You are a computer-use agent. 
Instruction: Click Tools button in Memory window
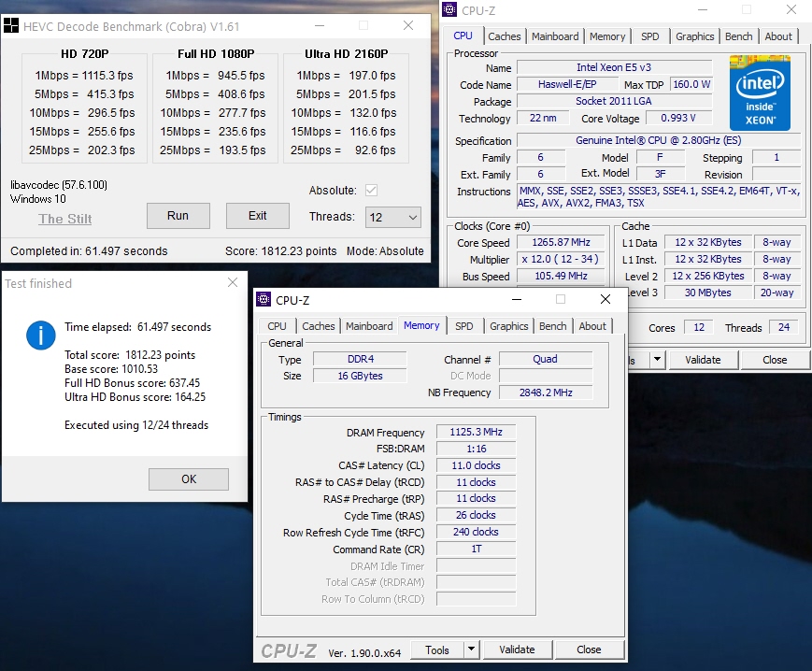click(437, 650)
